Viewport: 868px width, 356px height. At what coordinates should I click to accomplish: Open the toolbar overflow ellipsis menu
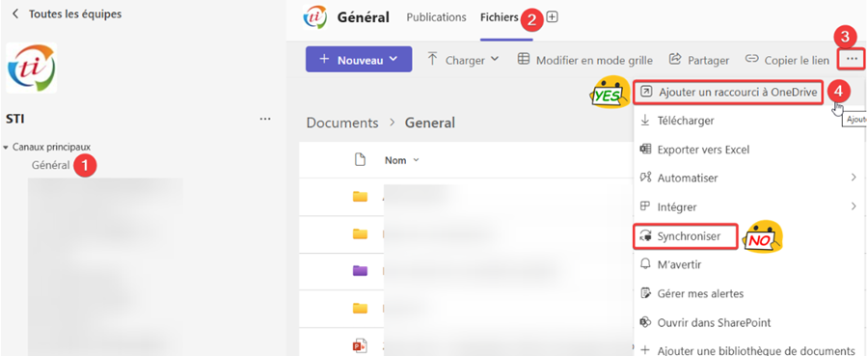point(852,59)
